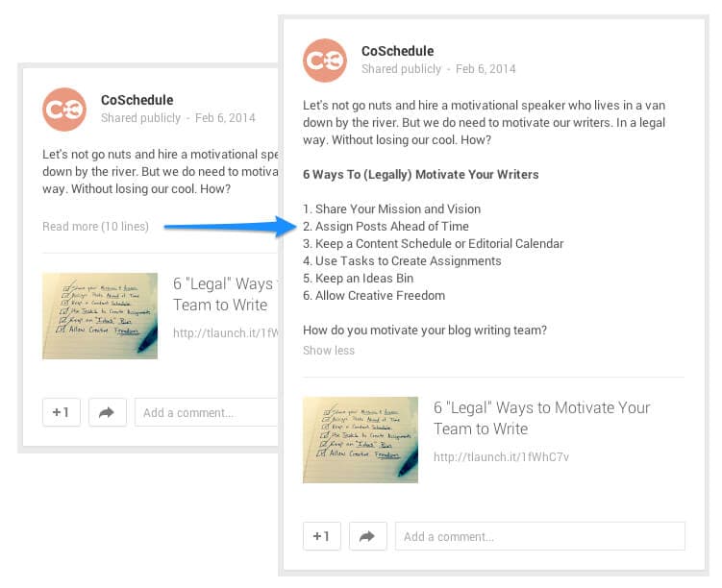Click the Add a comment field on left post
This screenshot has width=722, height=588.
[x=207, y=412]
